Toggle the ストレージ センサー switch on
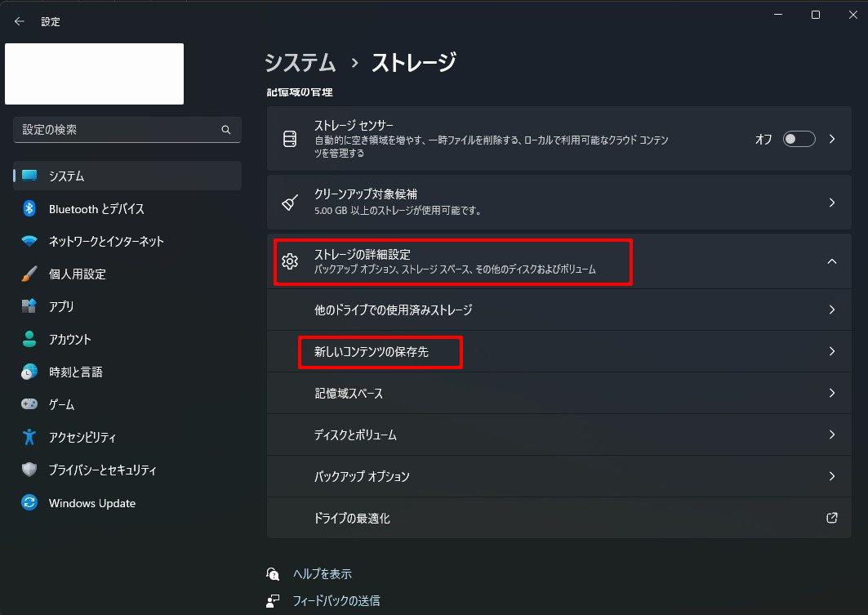Image resolution: width=868 pixels, height=615 pixels. click(799, 139)
